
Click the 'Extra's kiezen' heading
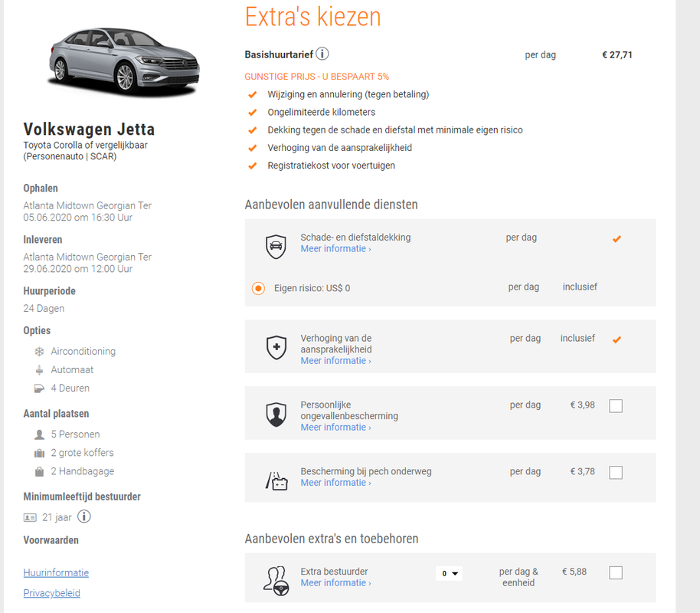click(x=312, y=17)
